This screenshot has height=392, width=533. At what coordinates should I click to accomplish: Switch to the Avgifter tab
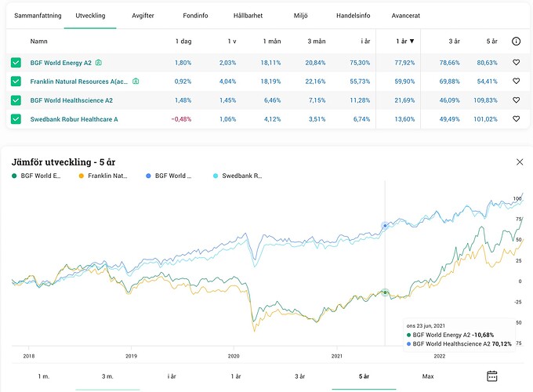pyautogui.click(x=143, y=16)
